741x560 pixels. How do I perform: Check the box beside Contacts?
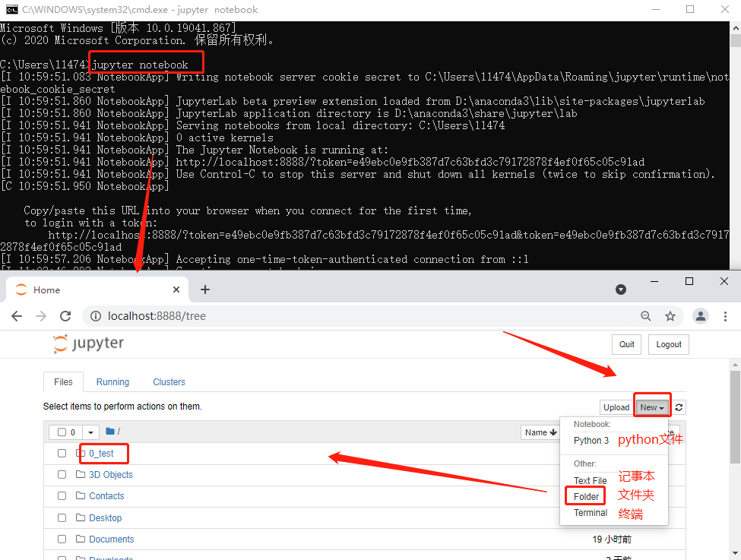click(62, 495)
